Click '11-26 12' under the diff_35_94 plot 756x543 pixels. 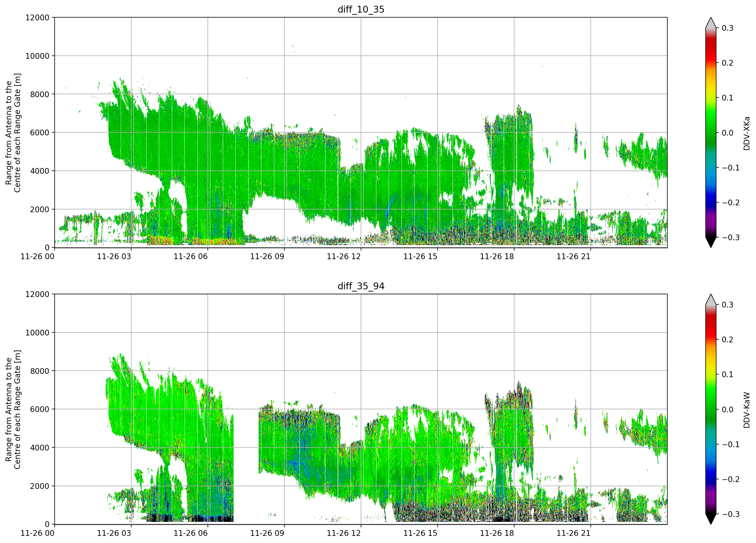pos(344,533)
